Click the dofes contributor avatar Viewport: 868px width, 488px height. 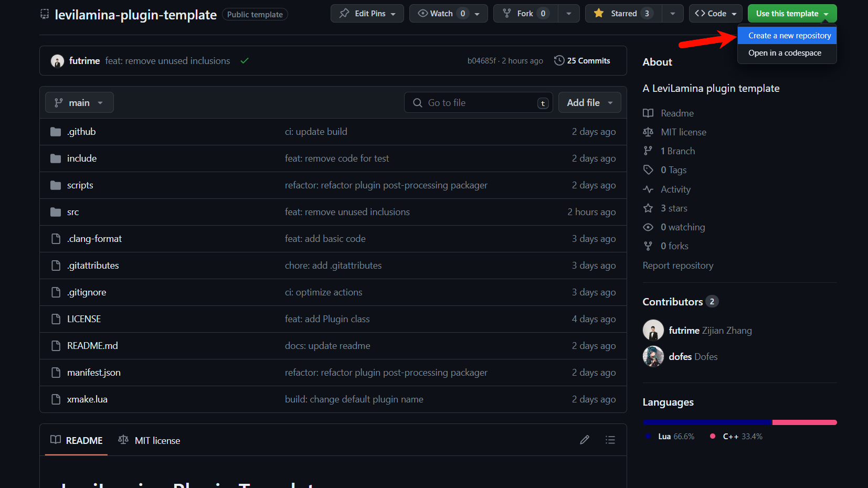click(653, 357)
